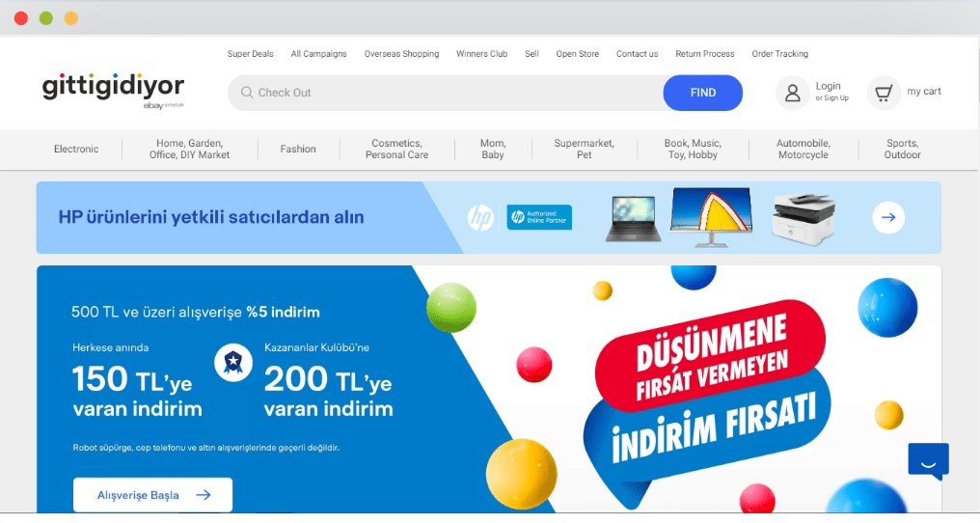Click the Sell link
Image resolution: width=980 pixels, height=523 pixels.
click(531, 54)
